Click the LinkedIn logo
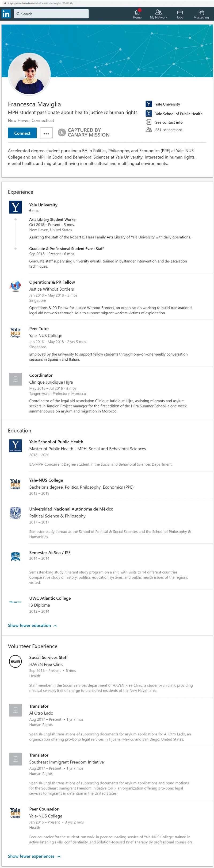Image resolution: width=214 pixels, height=868 pixels. pyautogui.click(x=6, y=14)
